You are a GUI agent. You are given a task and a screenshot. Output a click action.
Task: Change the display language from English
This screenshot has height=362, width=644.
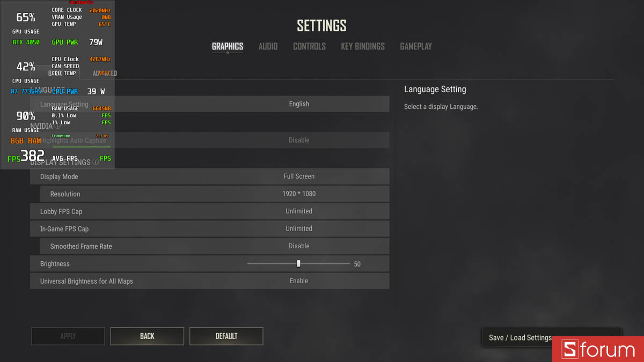(299, 104)
